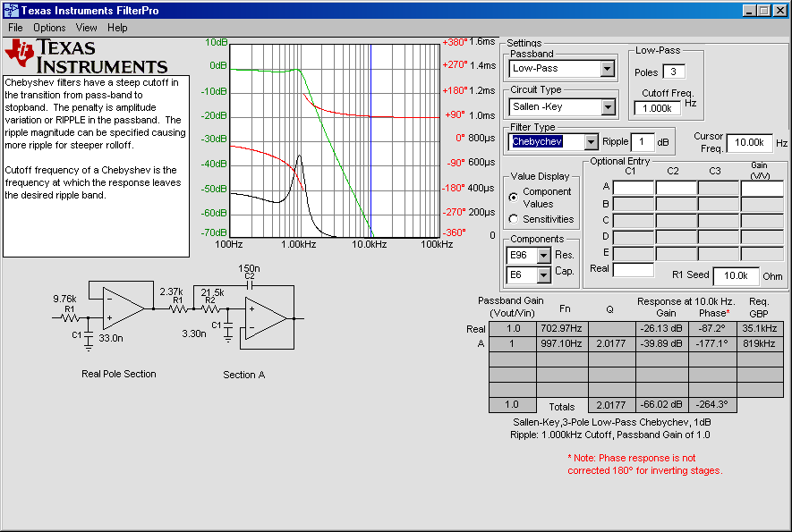The image size is (792, 532).
Task: Click the Optional Entry row A C1 field
Action: click(x=634, y=188)
